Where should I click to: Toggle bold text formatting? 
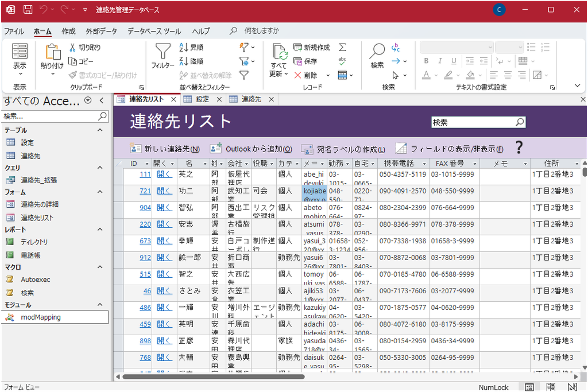tap(426, 61)
